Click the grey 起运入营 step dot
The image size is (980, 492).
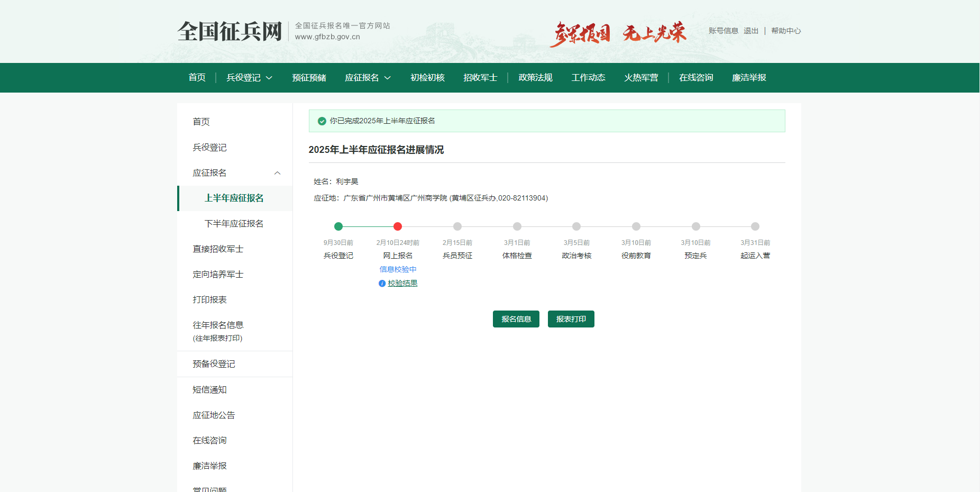point(755,226)
